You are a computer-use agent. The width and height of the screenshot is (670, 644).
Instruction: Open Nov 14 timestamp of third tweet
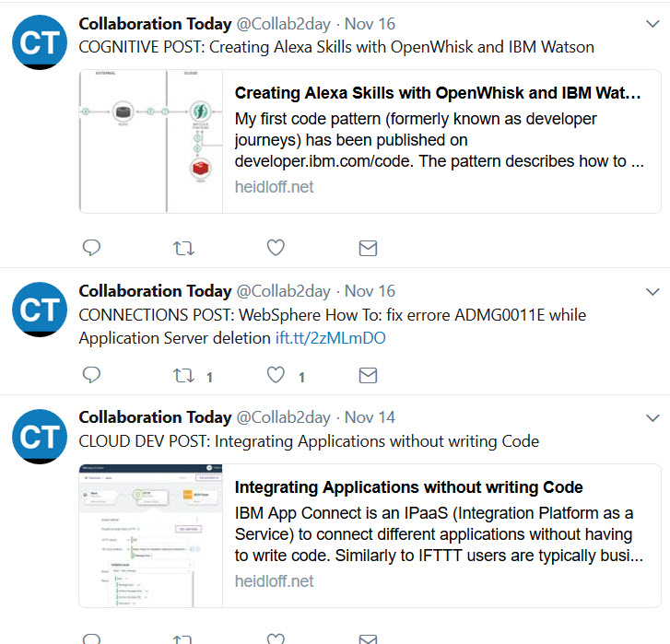coord(370,417)
